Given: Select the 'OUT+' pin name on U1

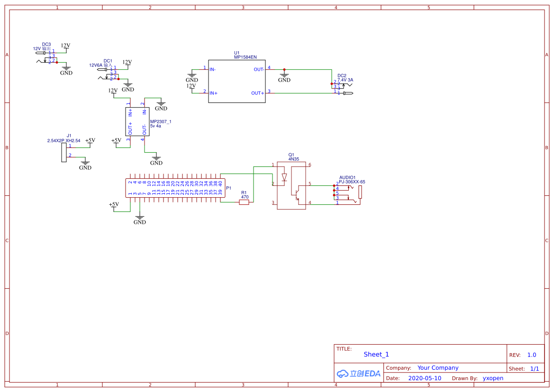Looking at the screenshot, I should pyautogui.click(x=257, y=93).
